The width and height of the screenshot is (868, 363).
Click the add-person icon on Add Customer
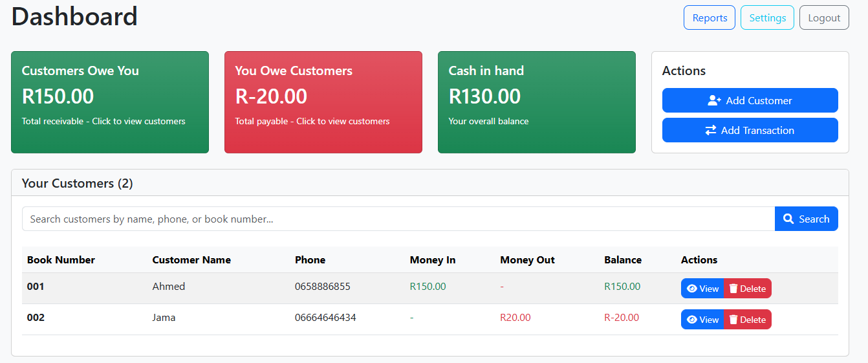(x=714, y=101)
